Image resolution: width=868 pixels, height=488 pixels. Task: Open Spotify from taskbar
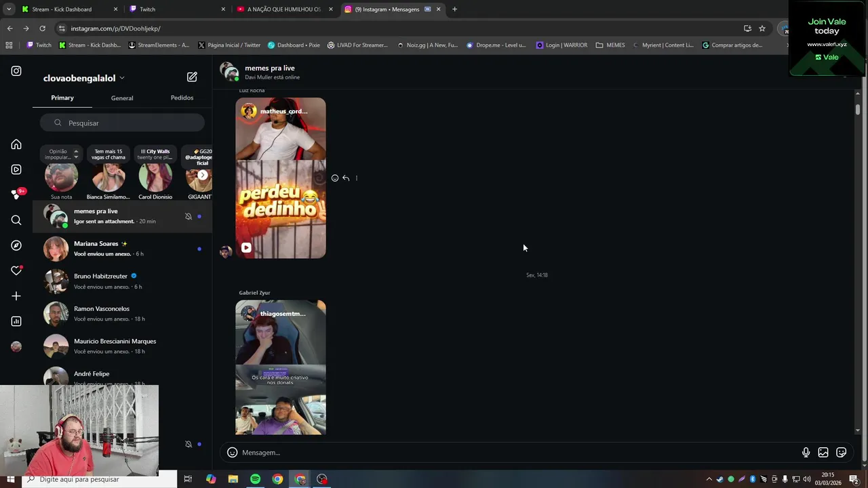click(x=255, y=479)
